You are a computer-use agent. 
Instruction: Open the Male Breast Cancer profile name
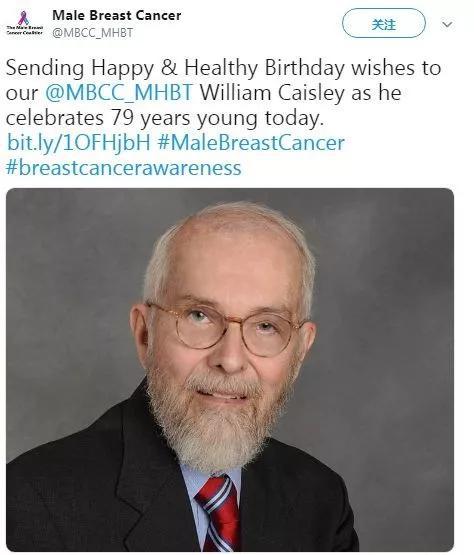(116, 15)
